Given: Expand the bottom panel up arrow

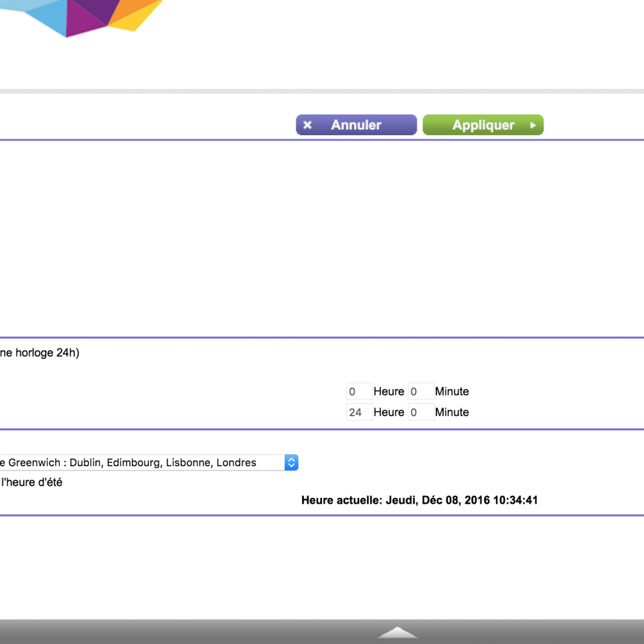Looking at the screenshot, I should coord(397,632).
